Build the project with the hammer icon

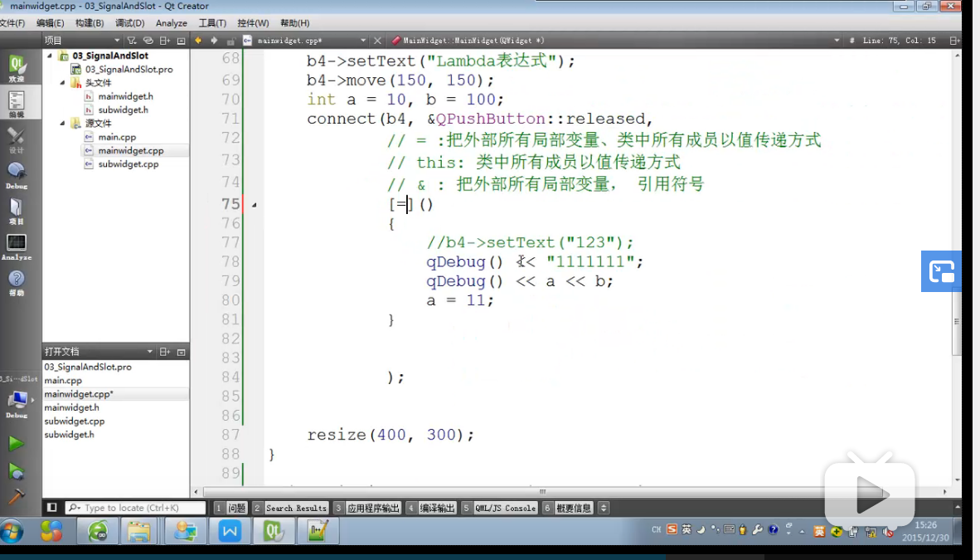pyautogui.click(x=17, y=496)
